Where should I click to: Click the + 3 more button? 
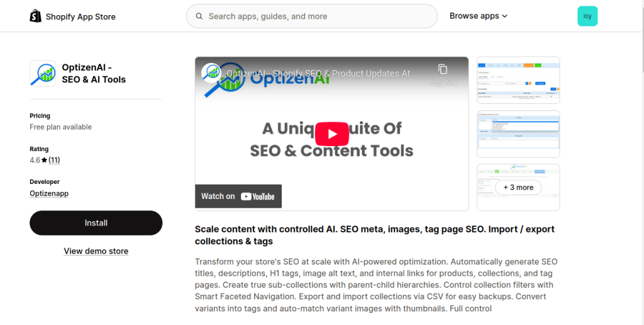(x=518, y=187)
